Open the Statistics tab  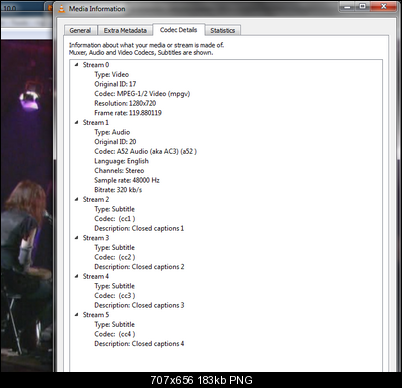tap(223, 30)
